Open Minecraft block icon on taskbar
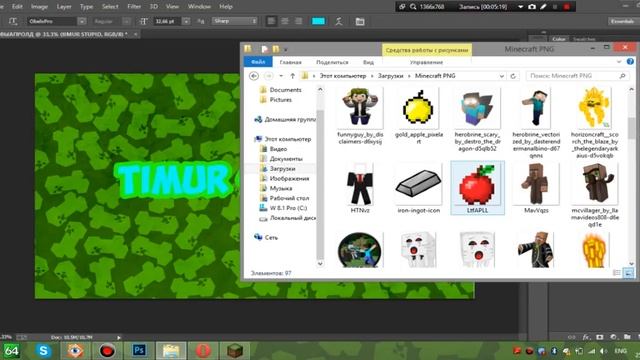This screenshot has width=640, height=360. coord(235,351)
